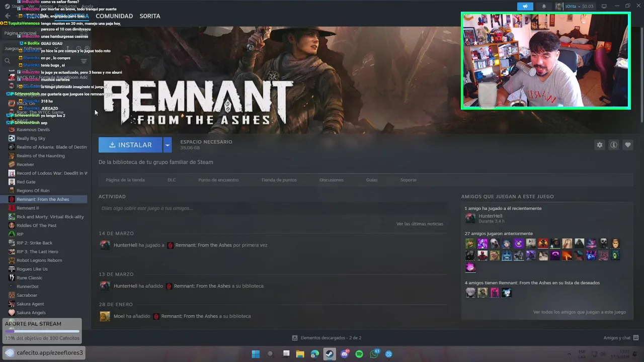Show hidden system tray icons chevron
This screenshot has height=362, width=644.
click(x=569, y=354)
